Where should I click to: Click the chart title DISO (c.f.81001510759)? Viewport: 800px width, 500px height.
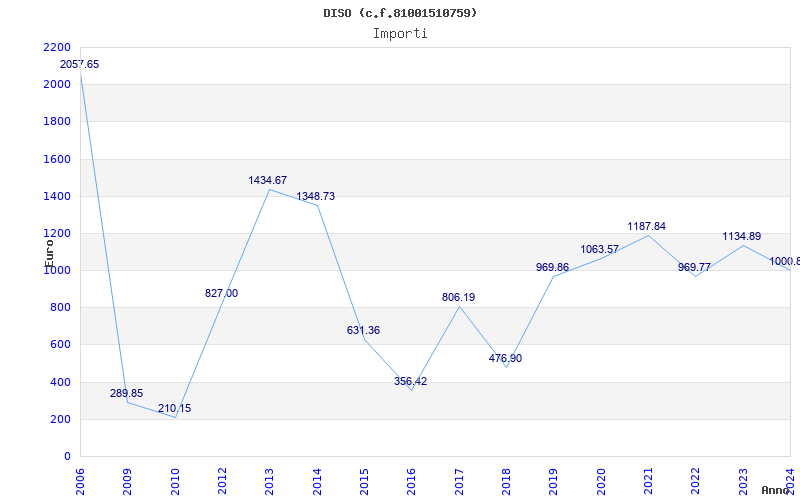coord(400,13)
